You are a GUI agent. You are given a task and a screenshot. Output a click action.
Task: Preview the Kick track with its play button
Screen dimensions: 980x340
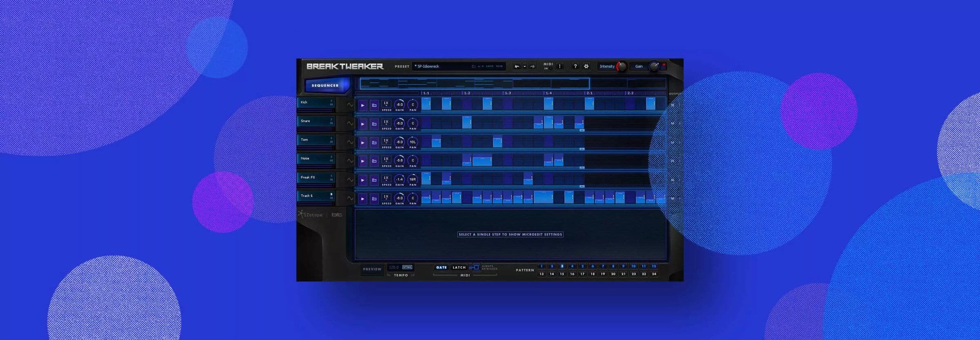pos(362,105)
